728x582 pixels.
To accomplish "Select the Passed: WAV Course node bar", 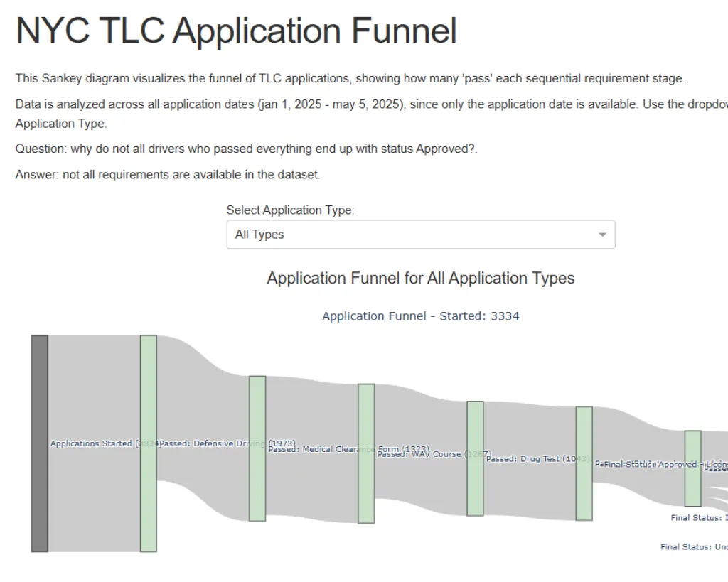I will [x=365, y=453].
